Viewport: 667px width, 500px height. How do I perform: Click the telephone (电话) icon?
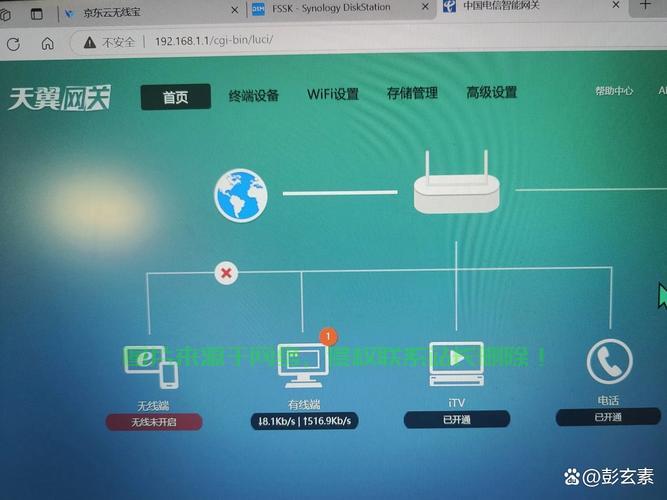click(x=609, y=362)
